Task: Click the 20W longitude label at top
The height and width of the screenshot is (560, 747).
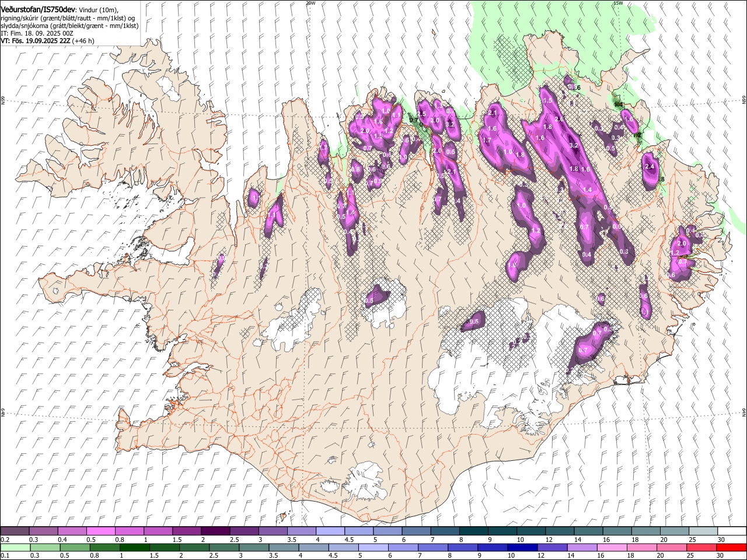Action: point(310,3)
